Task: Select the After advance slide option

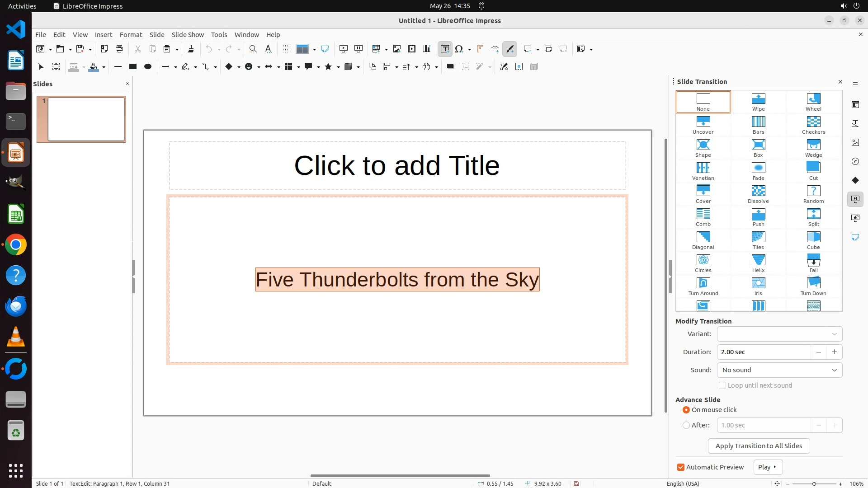Action: coord(686,425)
